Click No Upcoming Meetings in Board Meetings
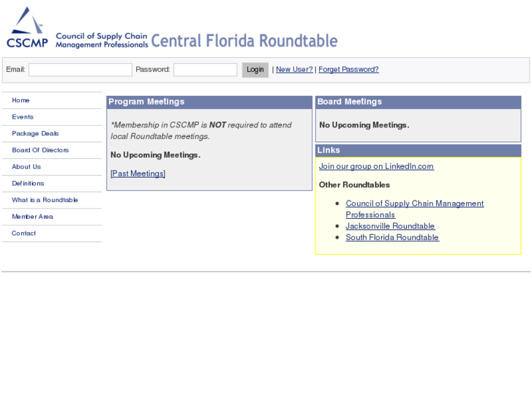 click(364, 125)
